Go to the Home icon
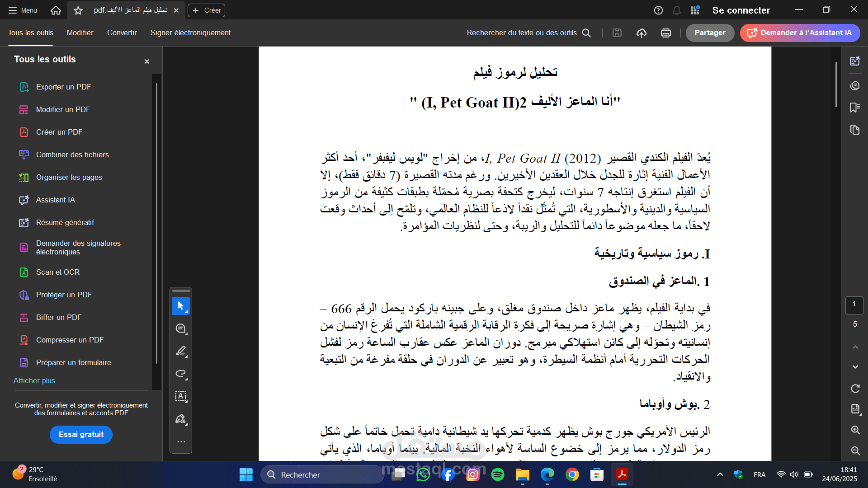This screenshot has height=488, width=868. pyautogui.click(x=56, y=10)
